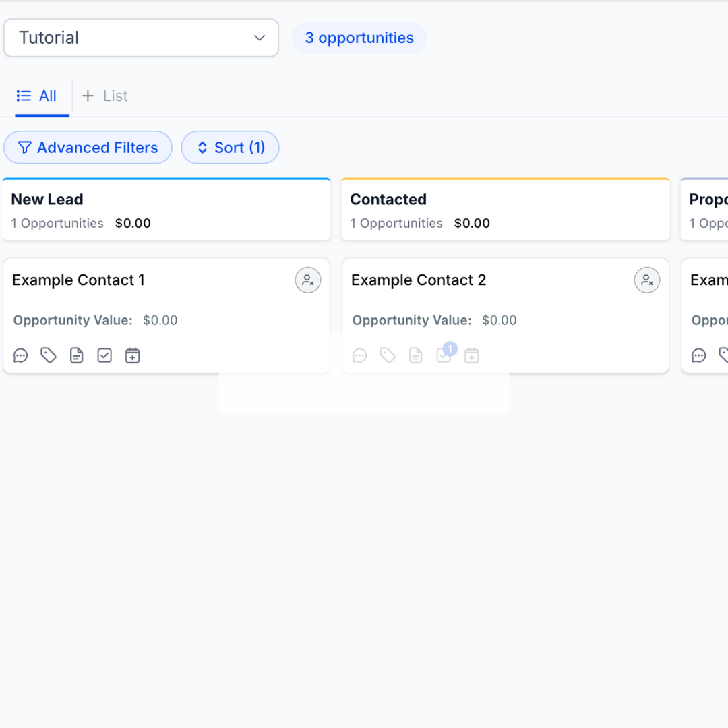
Task: Click calendar appointment icon on Example Contact 1
Action: point(133,355)
